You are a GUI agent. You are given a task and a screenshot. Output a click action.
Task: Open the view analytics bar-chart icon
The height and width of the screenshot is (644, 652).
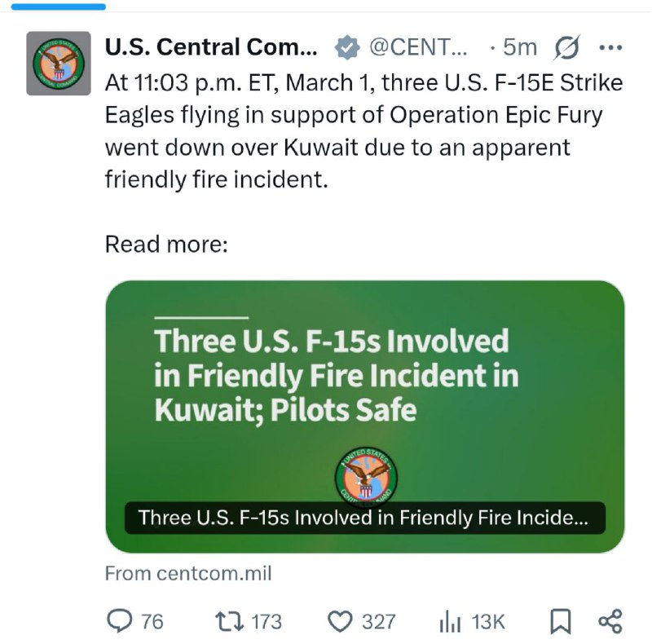pos(451,622)
